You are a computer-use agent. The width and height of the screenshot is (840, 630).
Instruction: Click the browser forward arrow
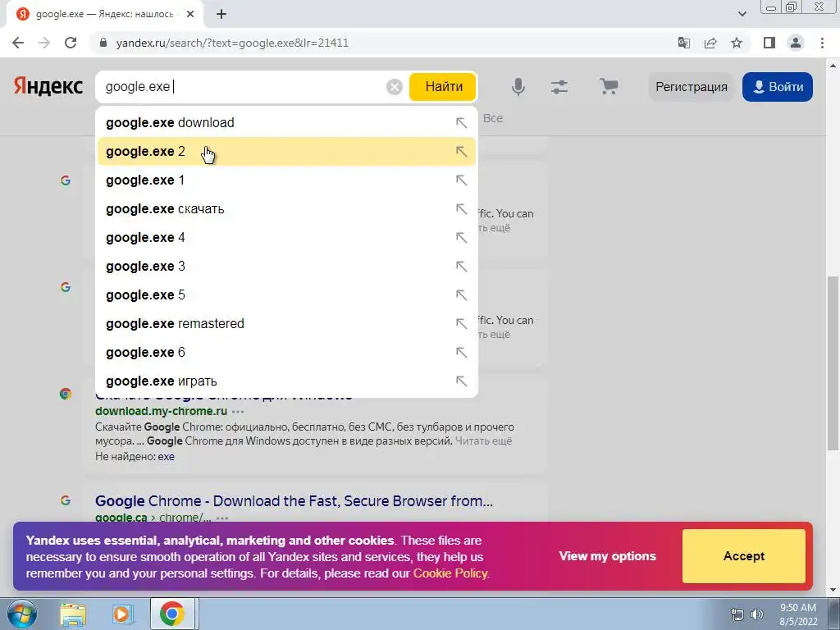pyautogui.click(x=44, y=43)
